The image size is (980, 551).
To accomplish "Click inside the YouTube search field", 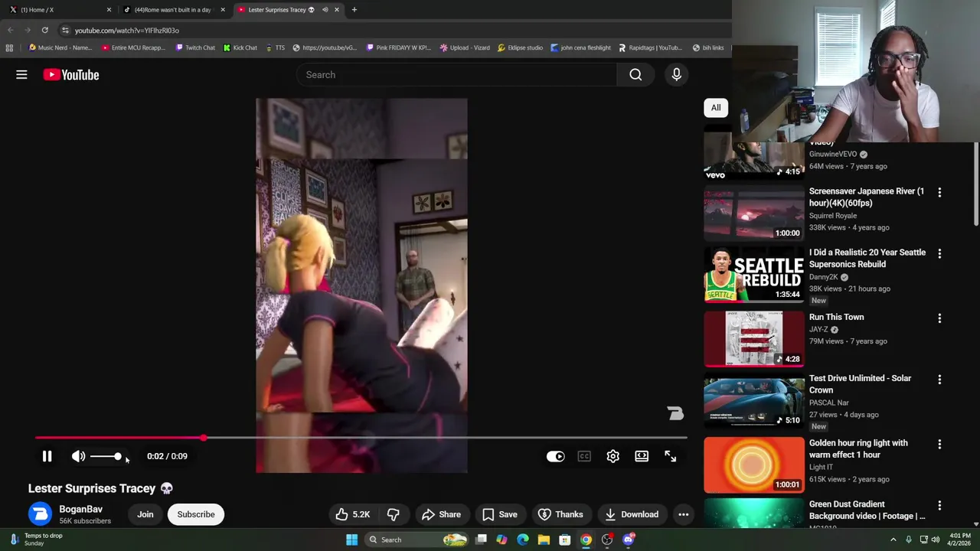I will [457, 74].
